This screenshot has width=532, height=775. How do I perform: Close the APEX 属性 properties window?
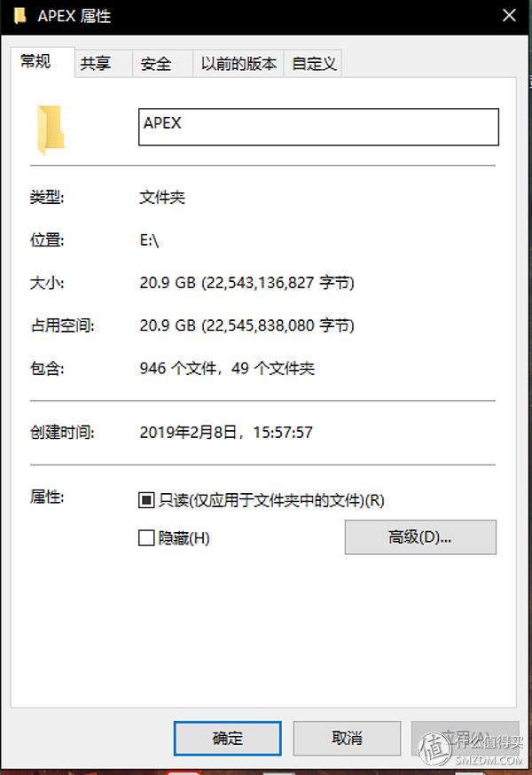(x=509, y=16)
